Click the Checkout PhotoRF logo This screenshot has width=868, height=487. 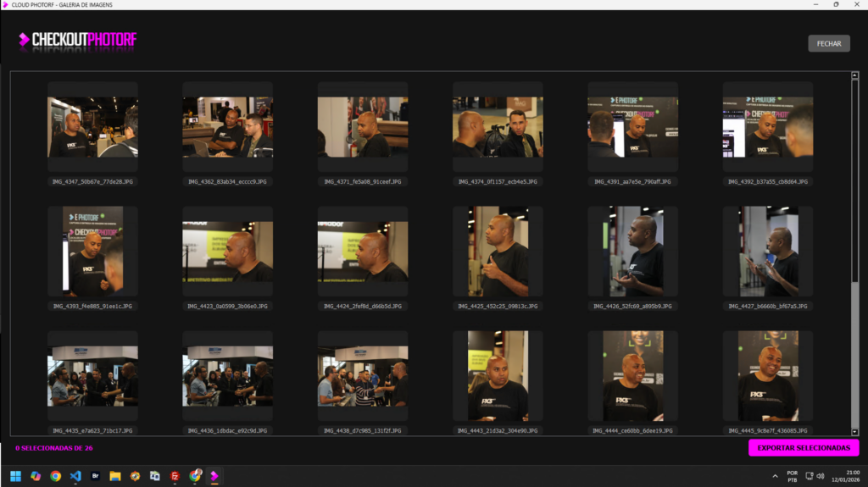pos(77,41)
